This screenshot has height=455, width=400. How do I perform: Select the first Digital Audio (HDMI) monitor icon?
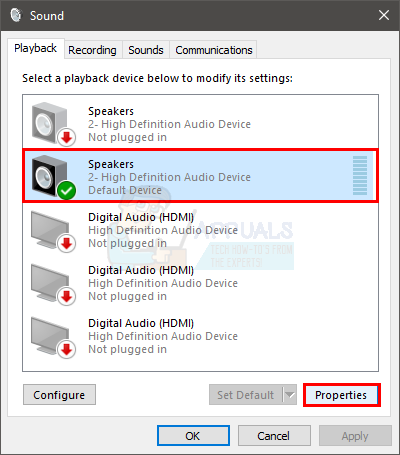click(x=53, y=231)
